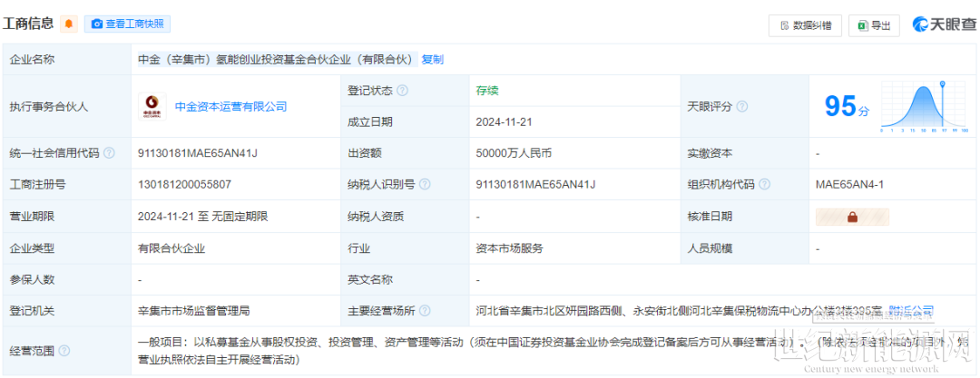The image size is (980, 378).
Task: Click the score distribution chart
Action: (924, 106)
